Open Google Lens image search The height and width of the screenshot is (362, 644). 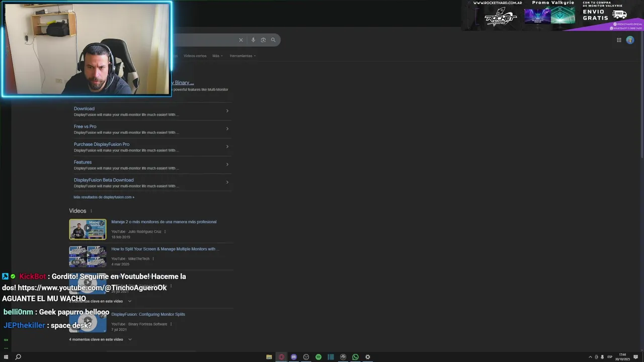[263, 40]
